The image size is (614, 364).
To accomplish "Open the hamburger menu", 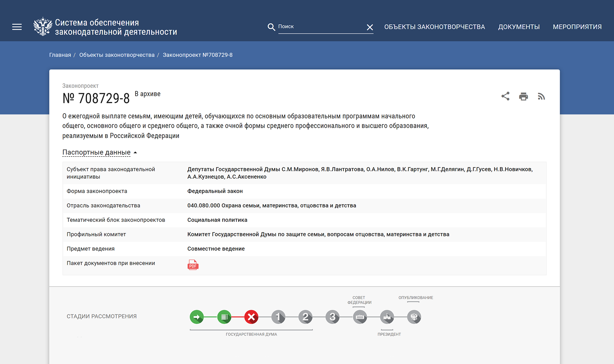I will tap(17, 27).
